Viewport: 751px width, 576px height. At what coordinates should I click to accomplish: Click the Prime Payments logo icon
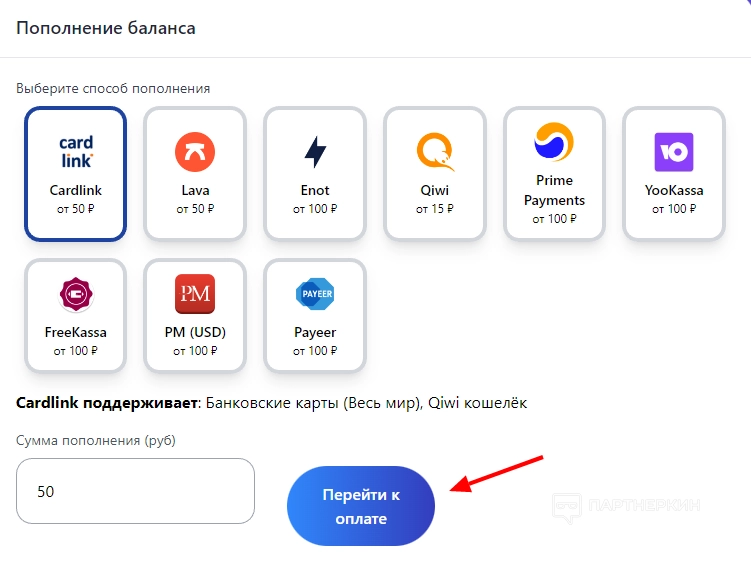click(554, 142)
